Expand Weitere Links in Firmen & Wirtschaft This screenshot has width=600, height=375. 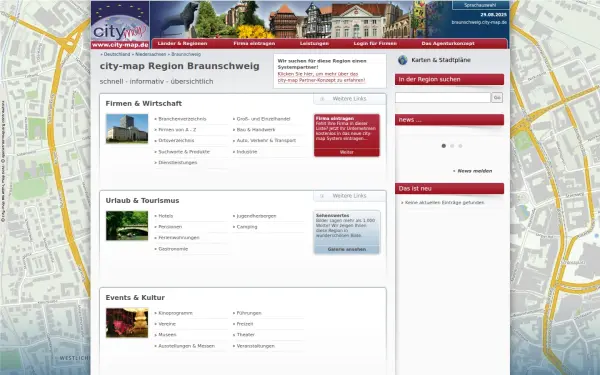[x=349, y=99]
